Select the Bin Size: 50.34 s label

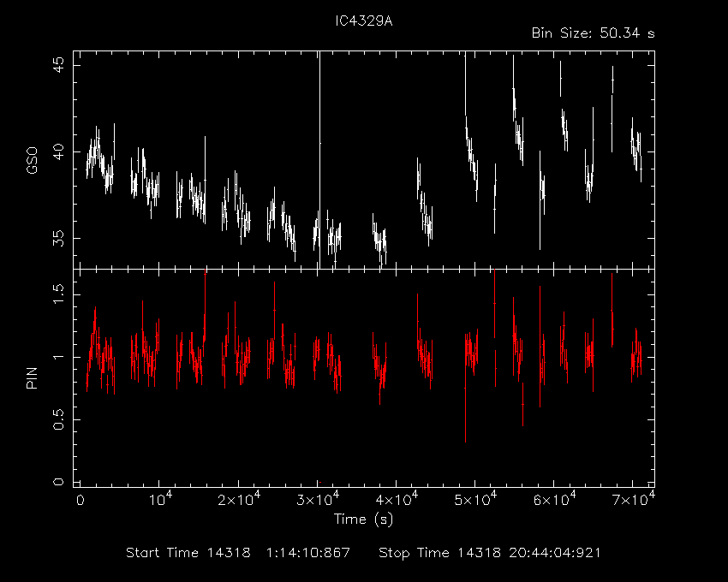point(593,33)
